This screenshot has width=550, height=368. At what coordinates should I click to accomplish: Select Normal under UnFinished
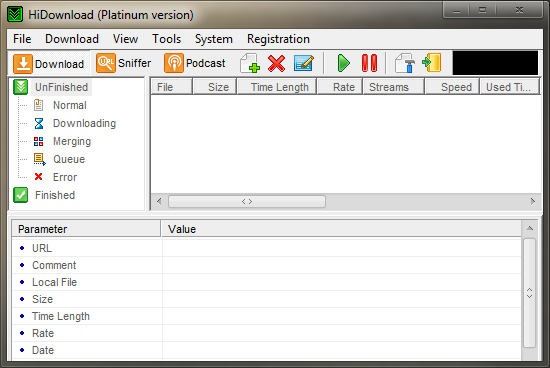click(69, 105)
